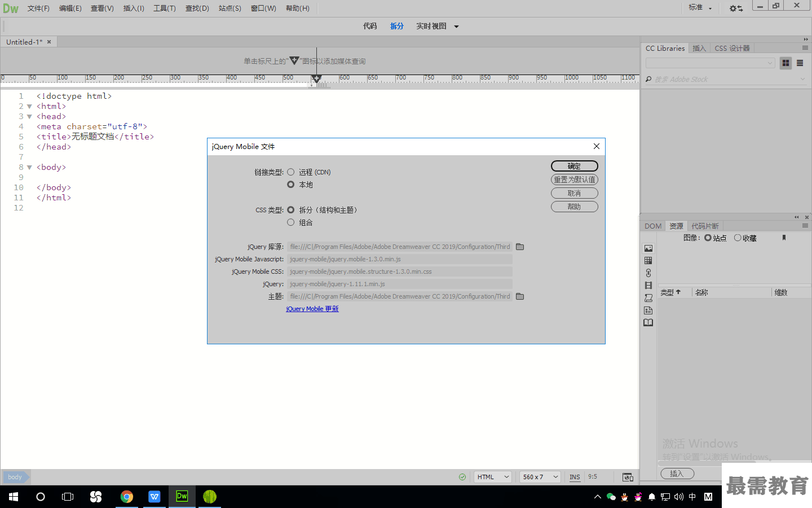Click 取消 button in dialog

[x=575, y=193]
